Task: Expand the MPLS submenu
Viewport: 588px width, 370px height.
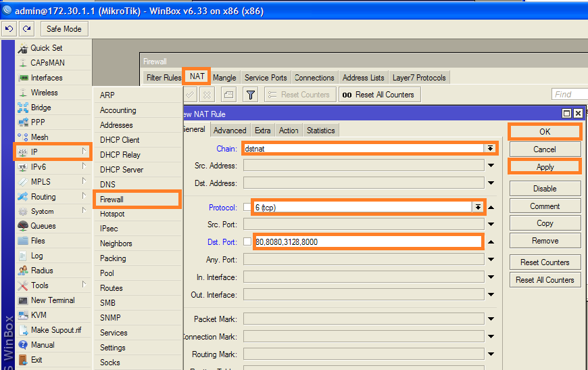Action: (84, 181)
